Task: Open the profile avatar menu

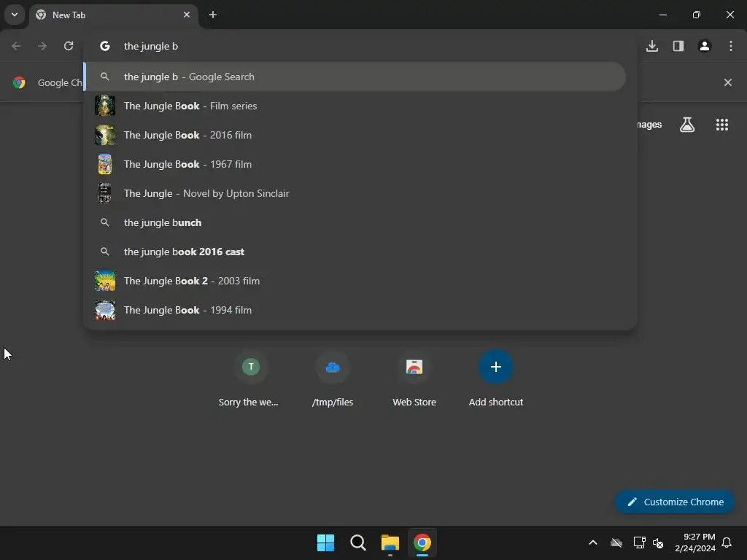Action: click(x=705, y=46)
